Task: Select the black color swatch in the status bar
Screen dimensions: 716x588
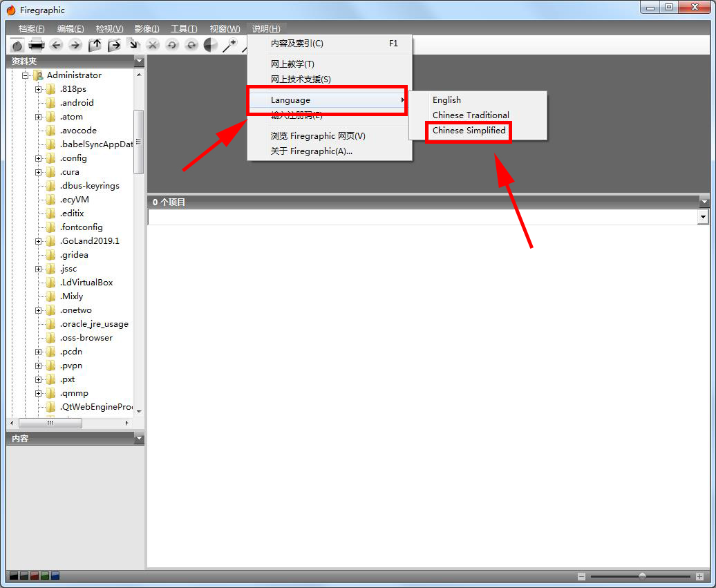Action: (x=13, y=576)
